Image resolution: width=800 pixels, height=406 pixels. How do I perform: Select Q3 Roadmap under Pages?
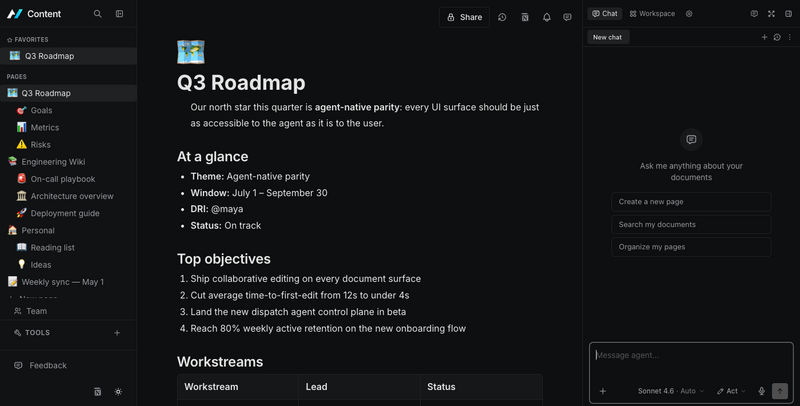[68, 93]
